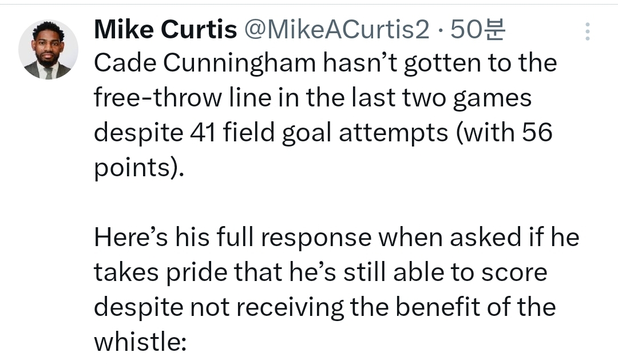Open the Mike Curtis display name link
The image size is (618, 364).
click(165, 30)
